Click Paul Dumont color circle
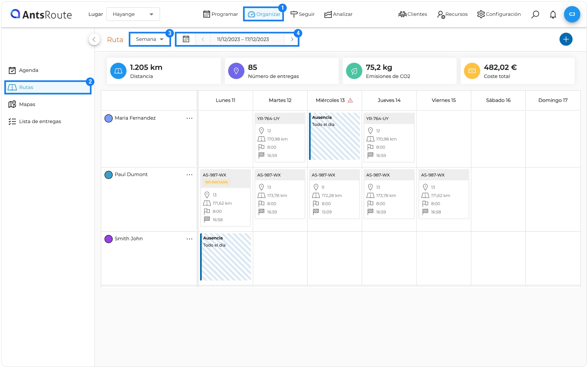This screenshot has width=588, height=368. pyautogui.click(x=108, y=175)
